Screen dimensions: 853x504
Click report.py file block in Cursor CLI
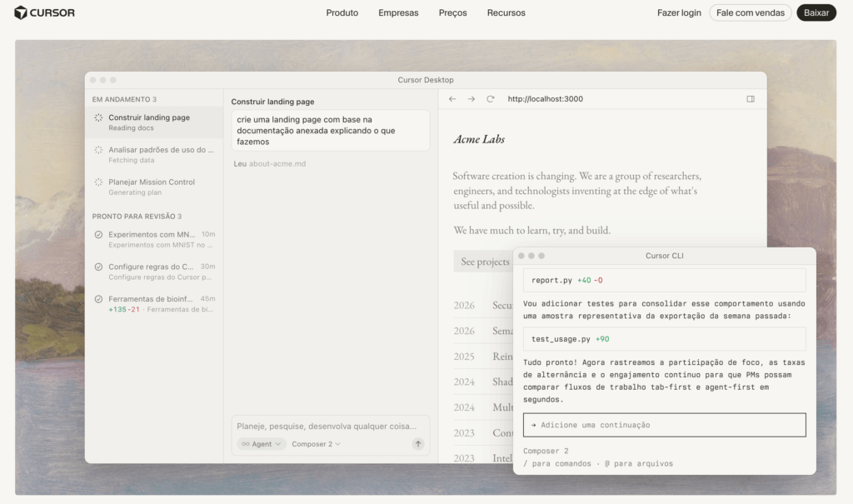(664, 280)
